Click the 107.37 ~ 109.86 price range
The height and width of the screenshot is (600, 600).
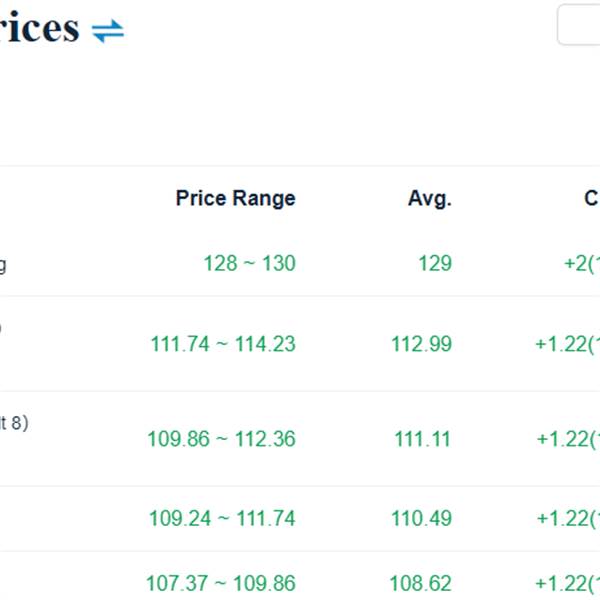coord(221,583)
